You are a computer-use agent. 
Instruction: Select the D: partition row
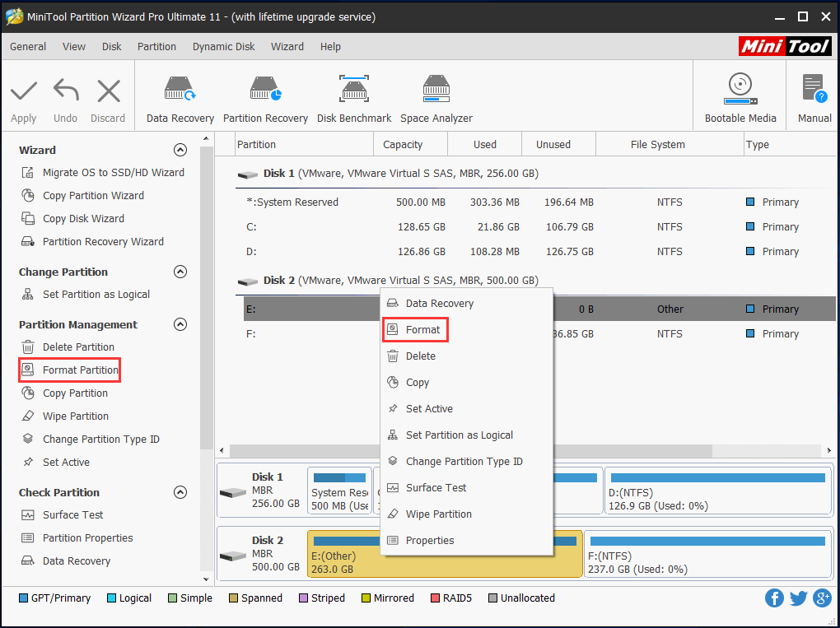click(539, 252)
